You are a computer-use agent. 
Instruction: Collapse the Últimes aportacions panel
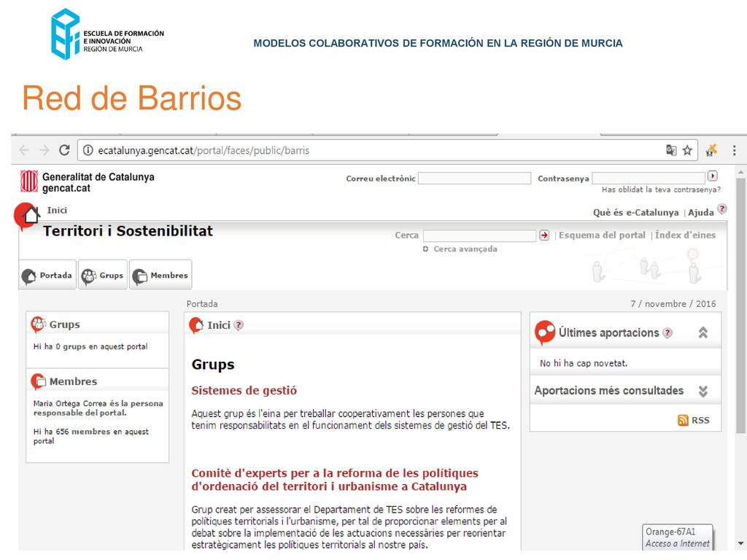tap(703, 332)
